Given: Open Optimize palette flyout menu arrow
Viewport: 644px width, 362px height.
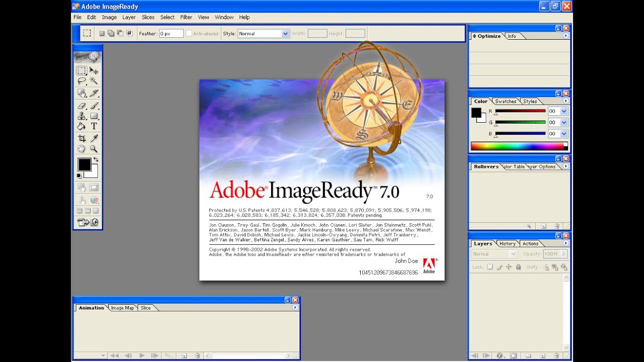Looking at the screenshot, I should pos(566,36).
